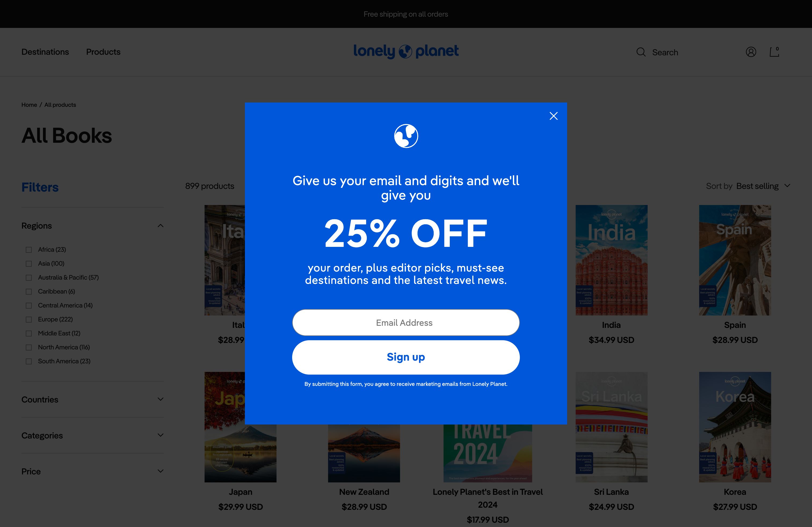Click the Search magnifying glass icon
This screenshot has height=527, width=812.
pos(641,52)
